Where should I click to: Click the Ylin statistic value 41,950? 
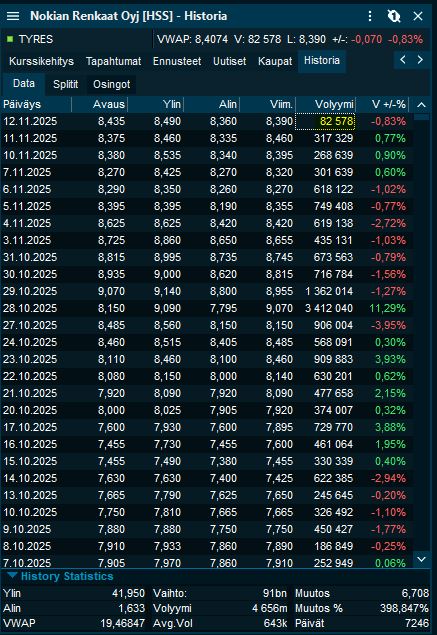pos(128,594)
